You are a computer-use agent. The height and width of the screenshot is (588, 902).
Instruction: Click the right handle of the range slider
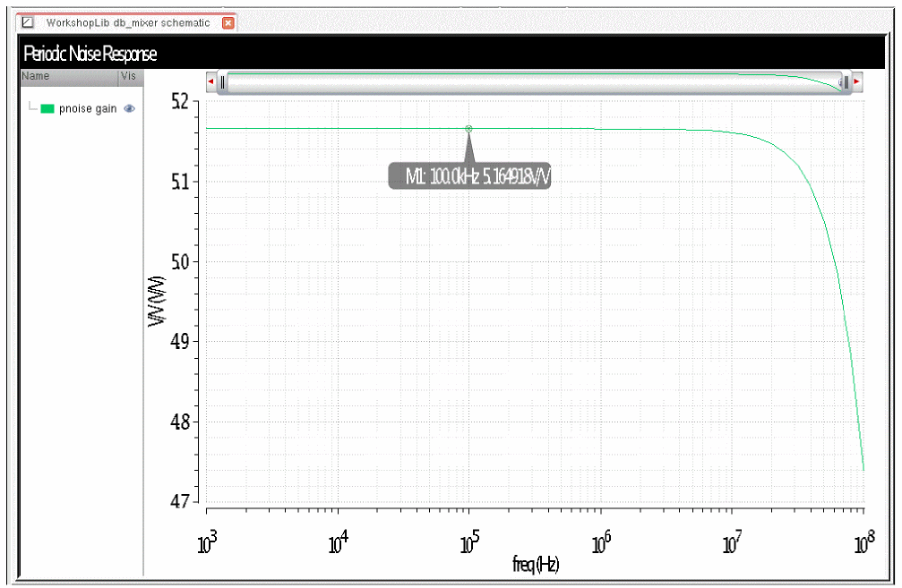coord(846,82)
